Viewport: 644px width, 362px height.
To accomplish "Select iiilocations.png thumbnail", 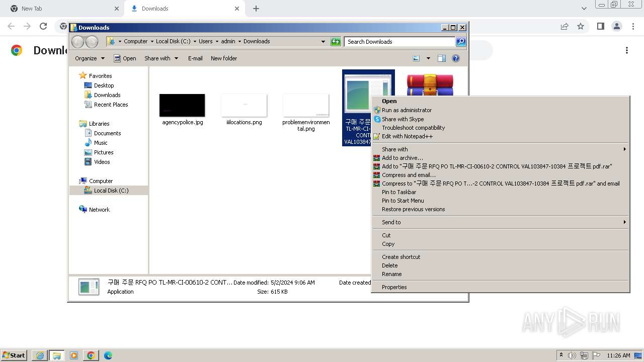I will [x=244, y=105].
